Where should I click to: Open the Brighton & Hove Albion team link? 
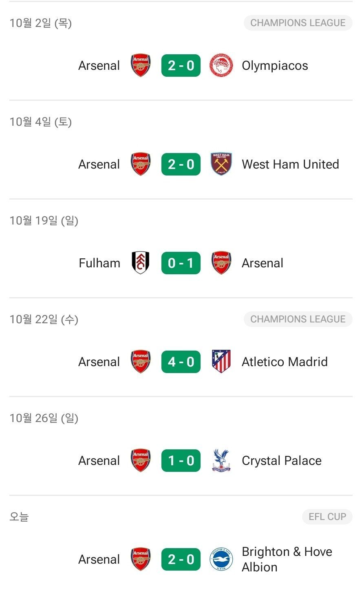click(x=287, y=559)
